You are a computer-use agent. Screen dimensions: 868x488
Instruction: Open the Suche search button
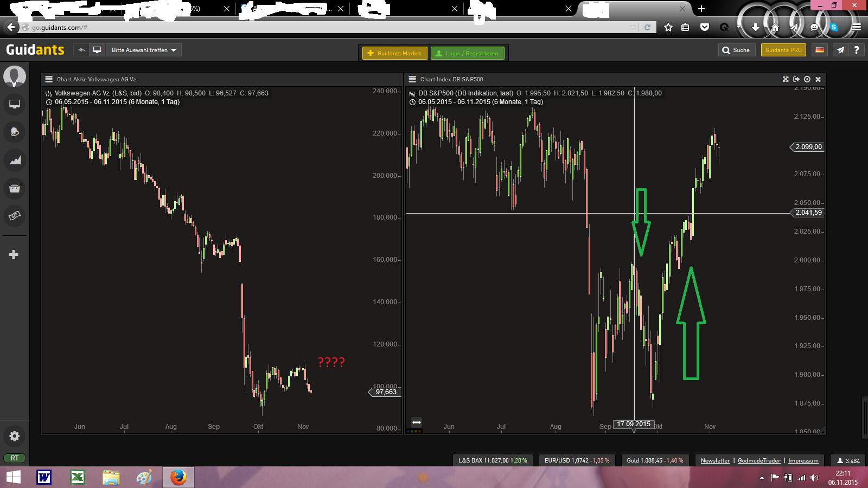[737, 50]
